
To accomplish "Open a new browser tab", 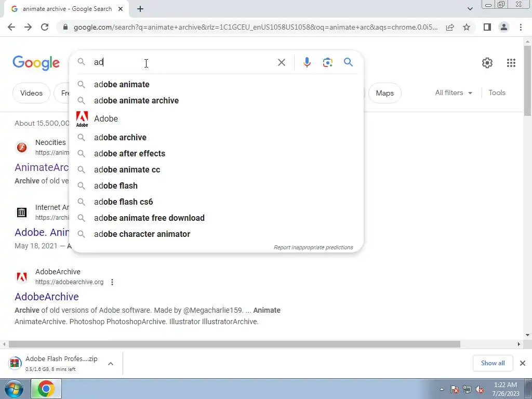I will [140, 9].
